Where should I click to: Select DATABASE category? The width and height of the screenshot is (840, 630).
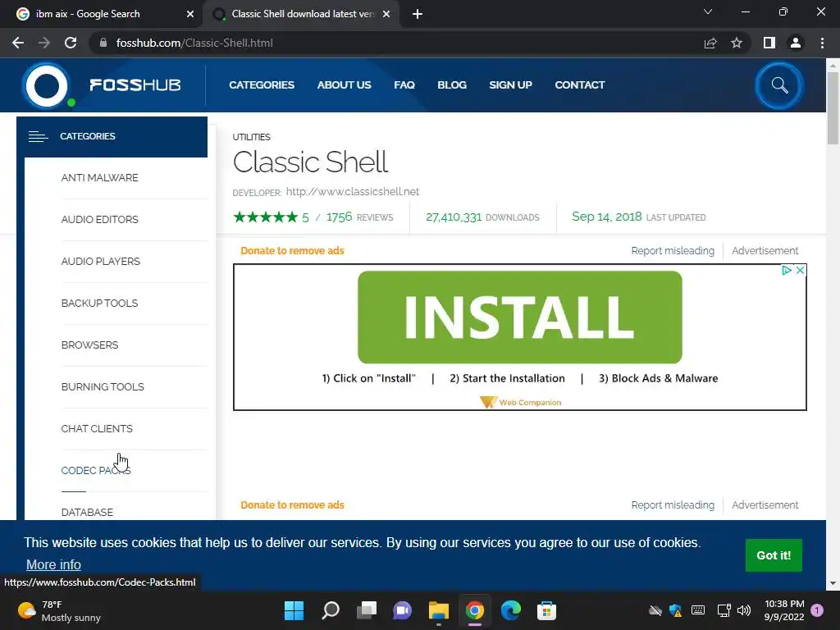87,512
